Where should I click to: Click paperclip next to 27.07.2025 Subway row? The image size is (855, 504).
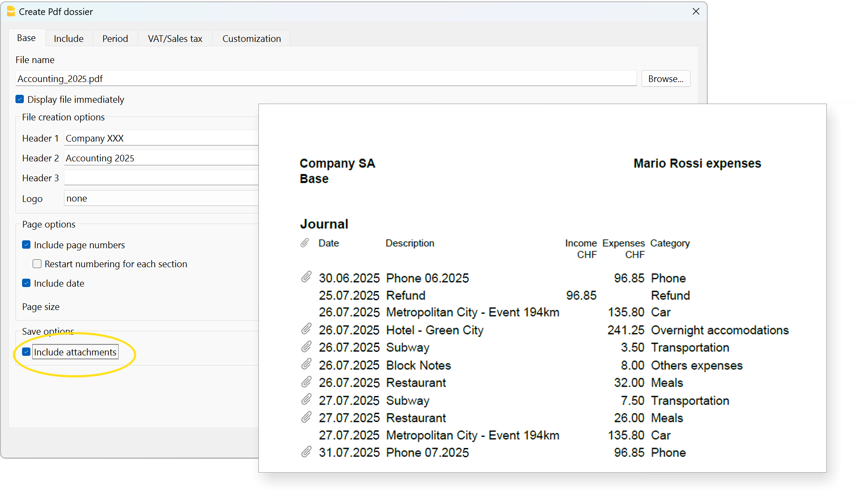pyautogui.click(x=306, y=399)
